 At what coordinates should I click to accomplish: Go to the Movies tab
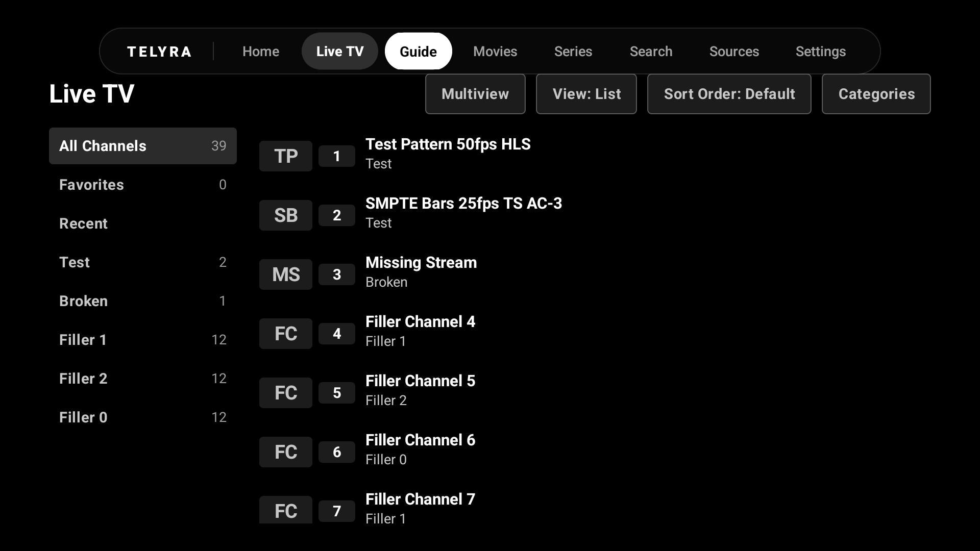(495, 52)
